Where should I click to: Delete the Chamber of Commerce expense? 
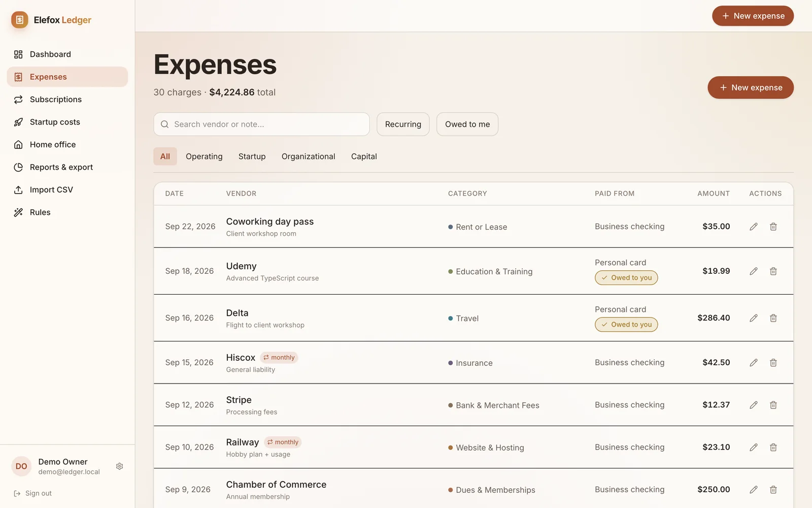(x=773, y=490)
